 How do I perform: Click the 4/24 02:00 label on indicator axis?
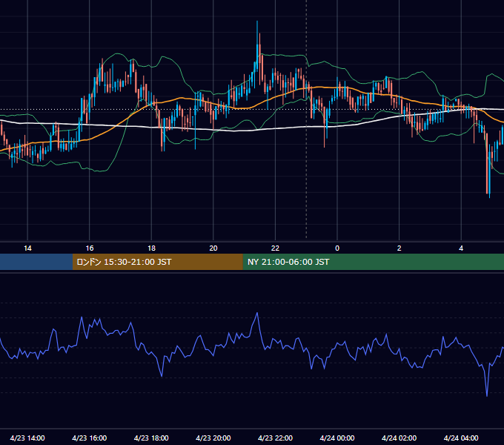tap(399, 438)
